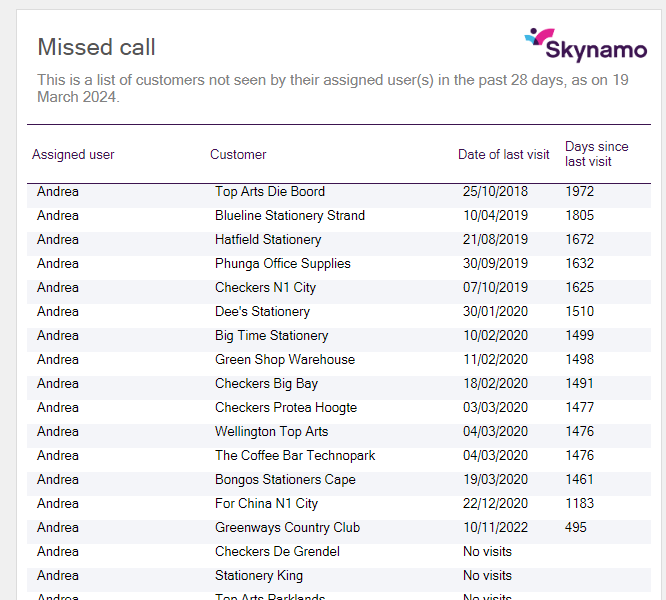Screen dimensions: 666x600
Task: Select Phunga Office Supplies customer
Action: coord(283,263)
